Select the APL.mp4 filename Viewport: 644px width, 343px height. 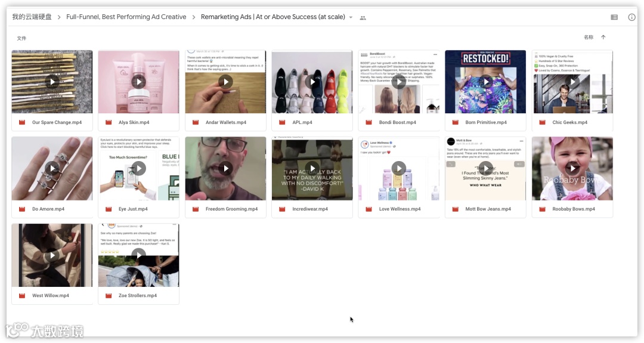(302, 122)
